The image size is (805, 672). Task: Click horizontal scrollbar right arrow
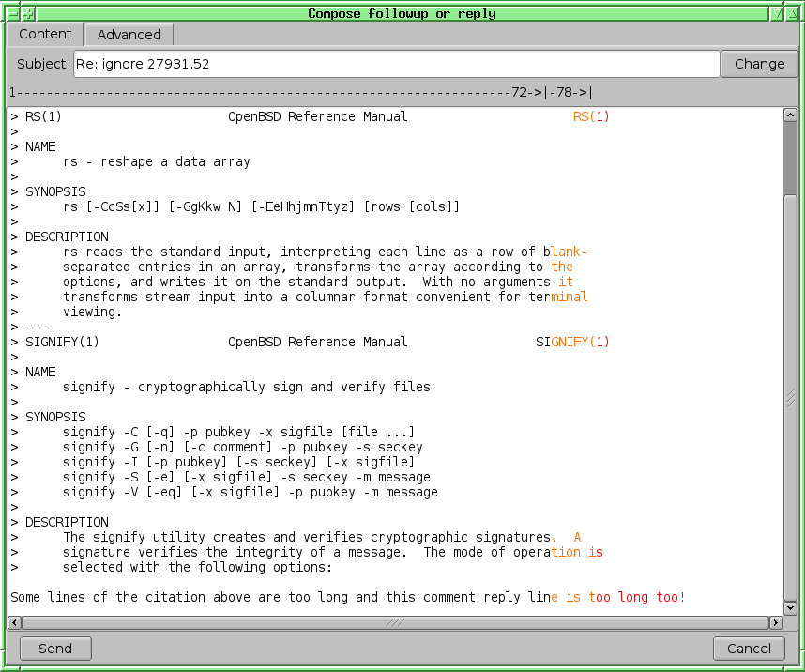click(x=776, y=622)
